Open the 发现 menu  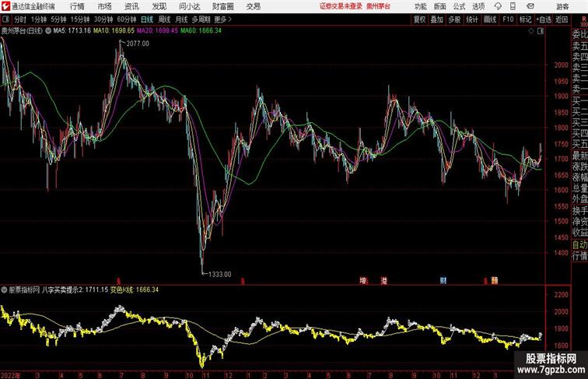tap(159, 6)
